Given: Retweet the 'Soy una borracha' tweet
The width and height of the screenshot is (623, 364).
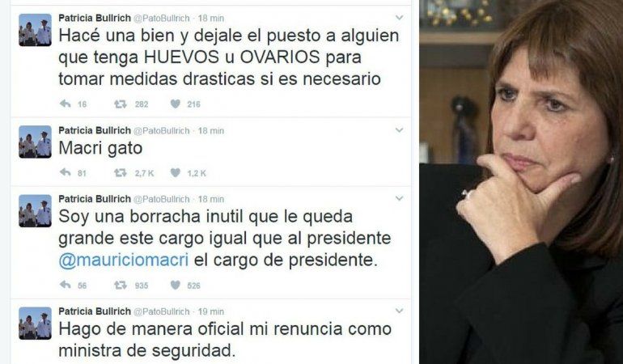Looking at the screenshot, I should click(121, 285).
